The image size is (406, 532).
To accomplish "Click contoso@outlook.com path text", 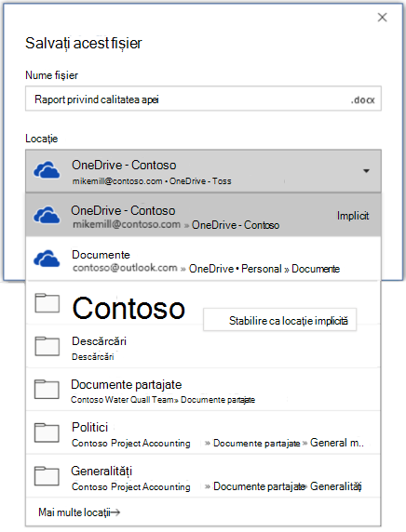I will pos(125,268).
